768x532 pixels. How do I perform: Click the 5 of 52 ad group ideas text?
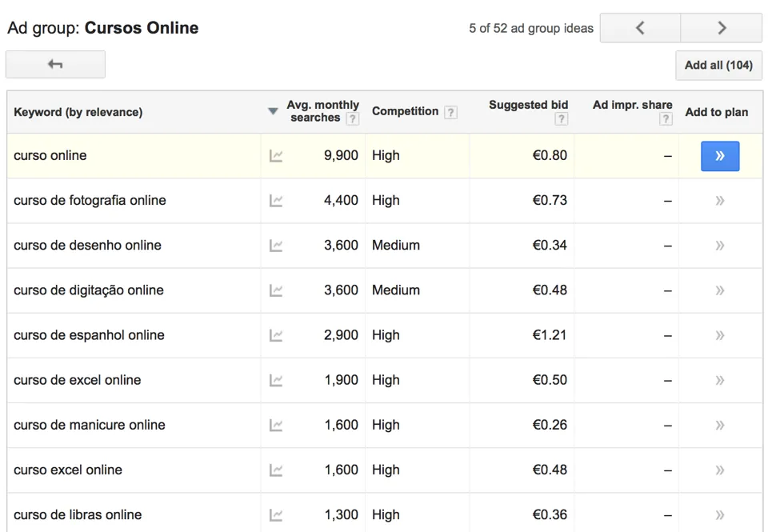point(531,29)
